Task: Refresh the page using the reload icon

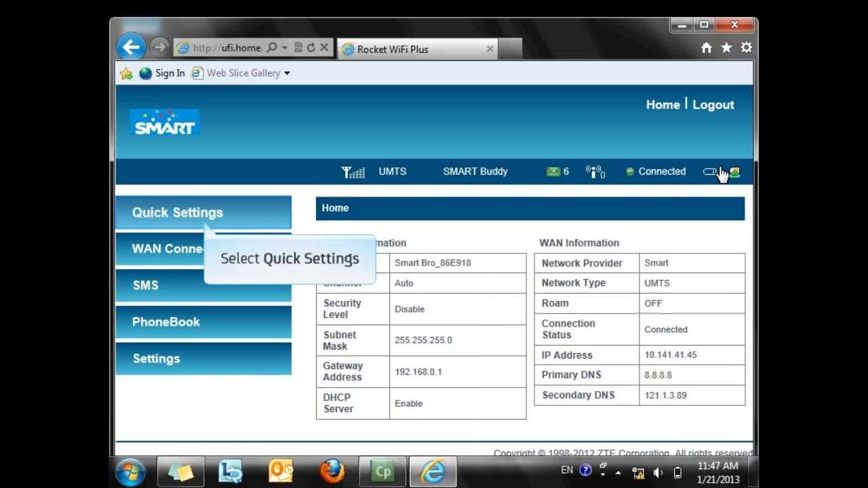Action: tap(311, 47)
